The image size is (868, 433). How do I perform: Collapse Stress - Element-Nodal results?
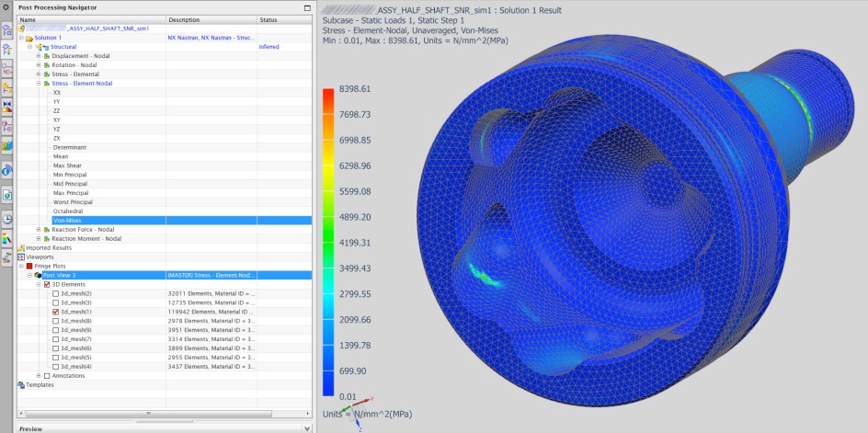coord(39,84)
